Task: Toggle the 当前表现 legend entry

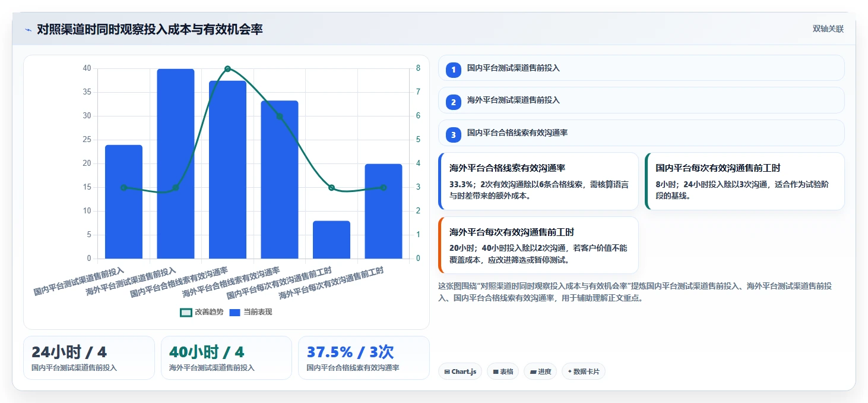Action: pyautogui.click(x=251, y=312)
